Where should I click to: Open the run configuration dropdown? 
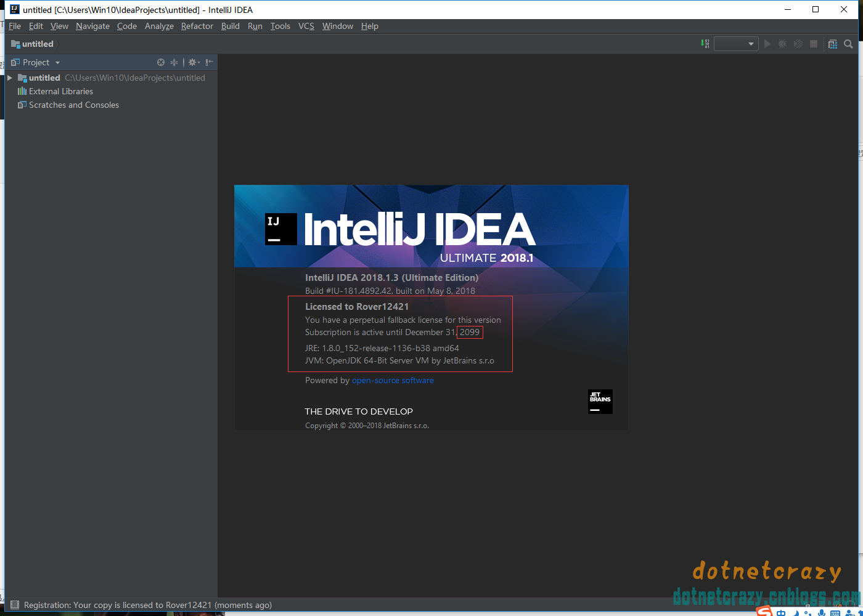point(736,44)
